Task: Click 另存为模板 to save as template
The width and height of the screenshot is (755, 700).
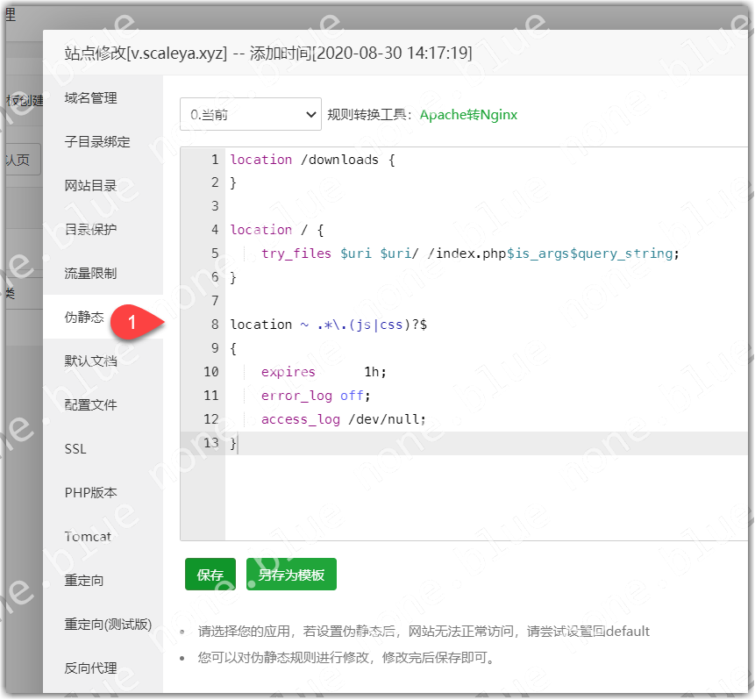Action: pyautogui.click(x=290, y=574)
